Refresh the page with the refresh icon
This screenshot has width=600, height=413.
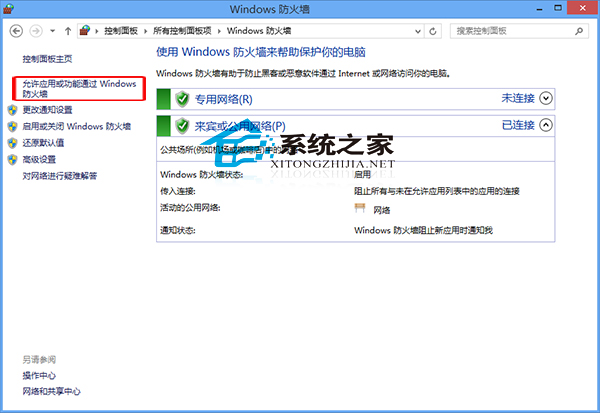[x=433, y=31]
